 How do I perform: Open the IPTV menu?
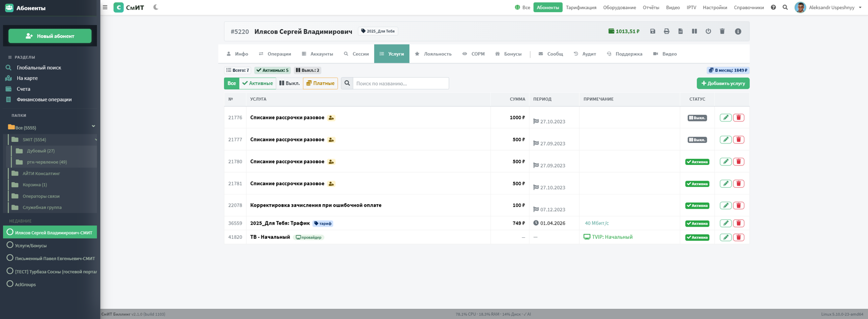pos(691,8)
